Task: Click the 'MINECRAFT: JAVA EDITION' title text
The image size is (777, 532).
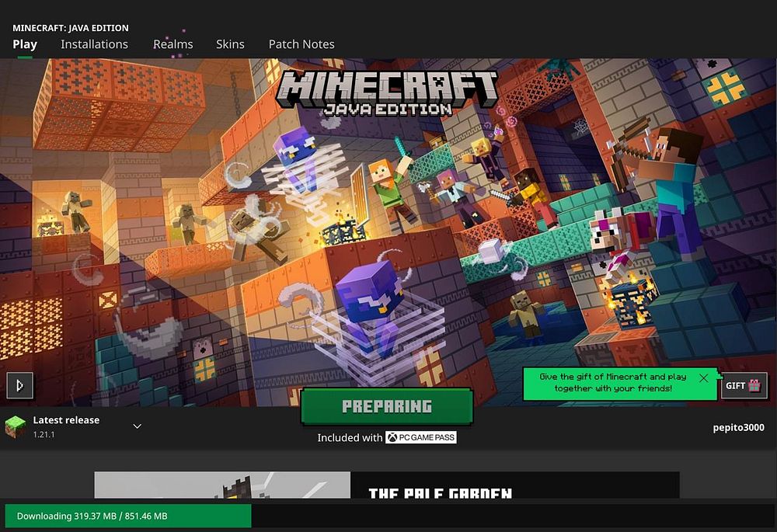Action: click(71, 28)
